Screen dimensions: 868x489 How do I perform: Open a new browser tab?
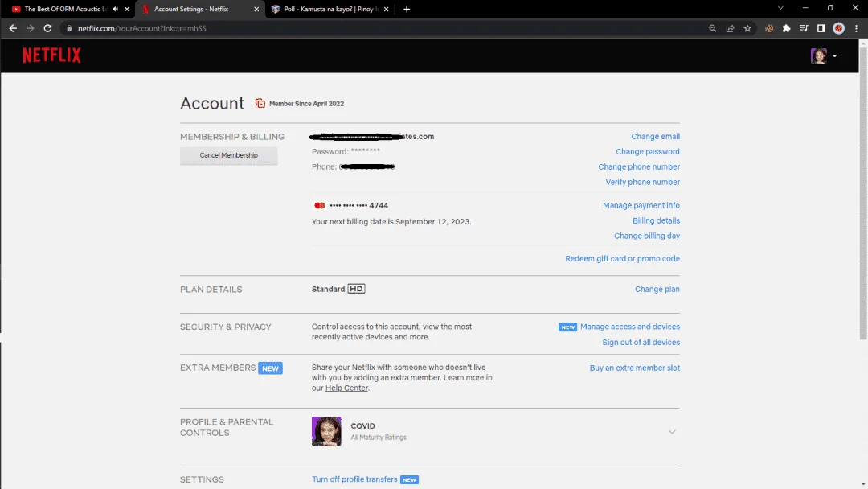pyautogui.click(x=407, y=9)
